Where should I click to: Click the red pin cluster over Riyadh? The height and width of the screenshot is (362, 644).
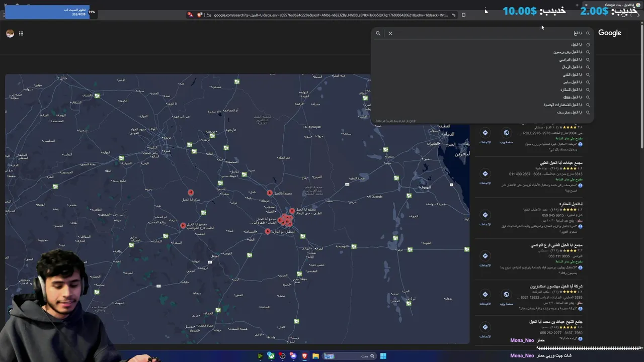pyautogui.click(x=287, y=220)
